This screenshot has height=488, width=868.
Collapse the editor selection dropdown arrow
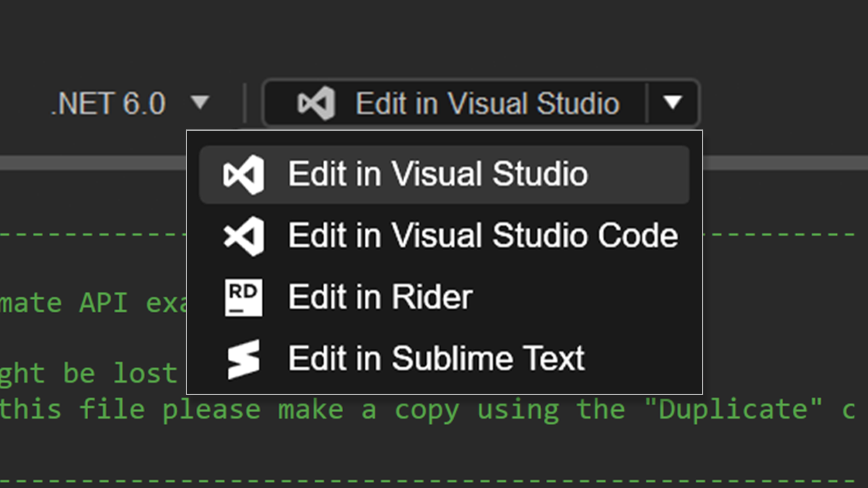click(x=672, y=103)
